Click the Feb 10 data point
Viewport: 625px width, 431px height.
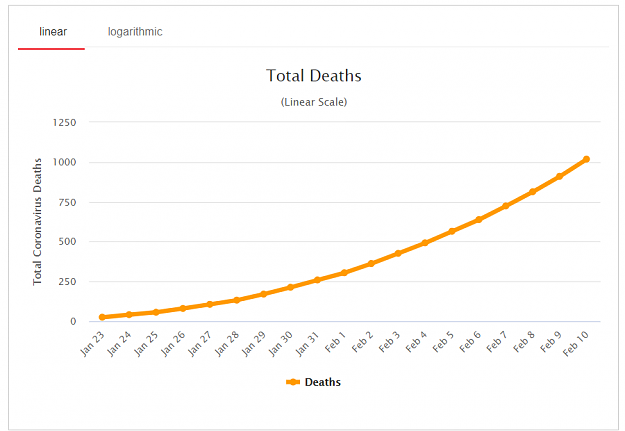(x=586, y=159)
